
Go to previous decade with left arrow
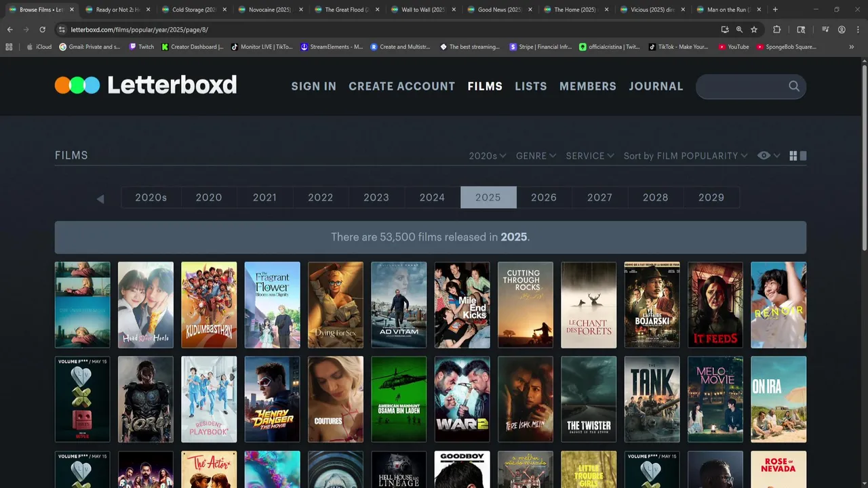pyautogui.click(x=100, y=199)
